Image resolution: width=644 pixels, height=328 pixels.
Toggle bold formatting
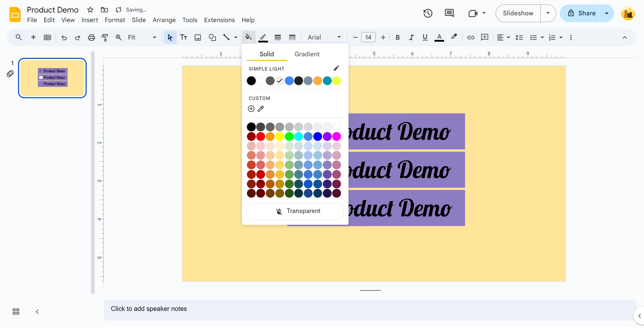click(398, 38)
